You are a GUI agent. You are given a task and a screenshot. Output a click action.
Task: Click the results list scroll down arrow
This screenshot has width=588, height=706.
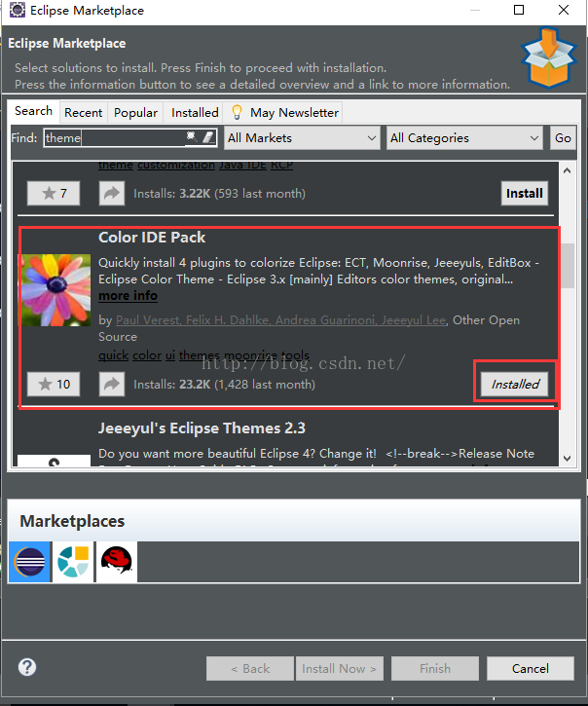click(x=567, y=459)
